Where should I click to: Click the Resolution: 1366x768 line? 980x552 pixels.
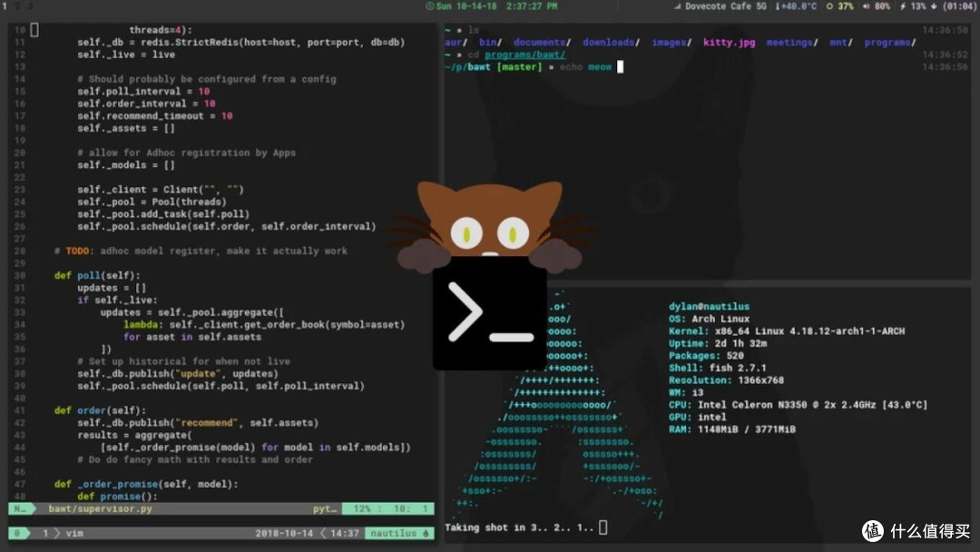coord(726,380)
